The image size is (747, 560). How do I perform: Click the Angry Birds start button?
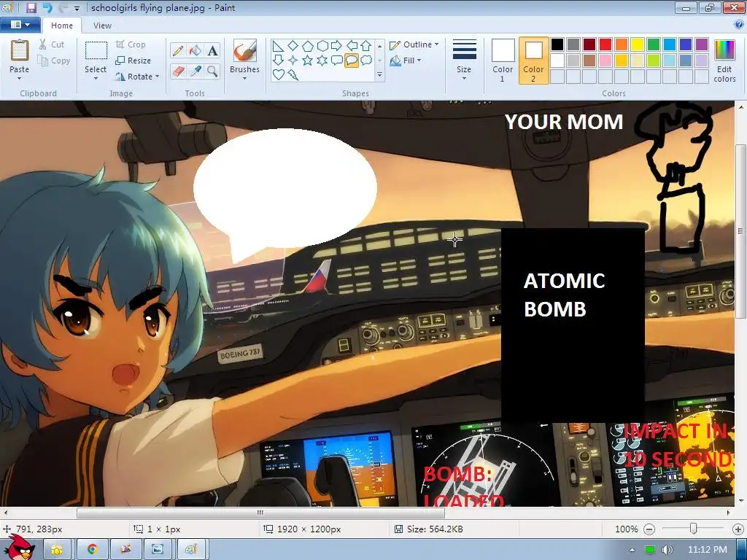tap(20, 548)
